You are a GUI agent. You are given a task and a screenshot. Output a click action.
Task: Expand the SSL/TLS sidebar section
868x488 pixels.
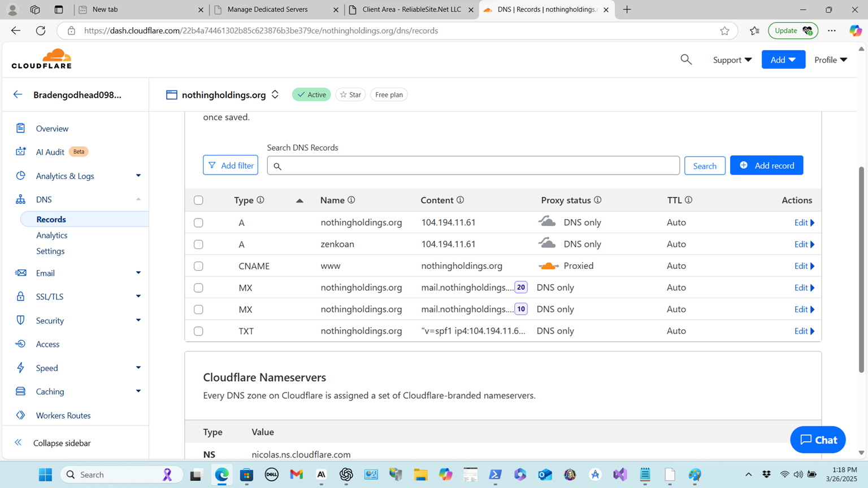138,297
